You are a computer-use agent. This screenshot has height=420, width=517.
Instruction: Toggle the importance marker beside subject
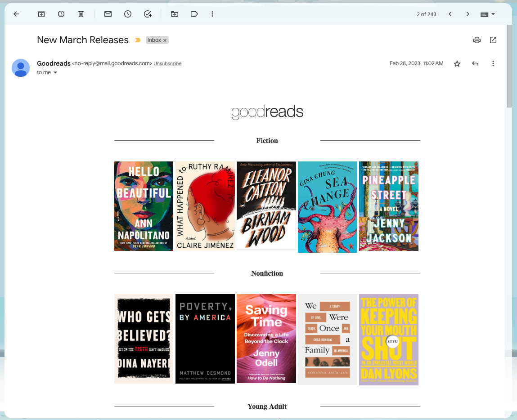click(x=138, y=40)
